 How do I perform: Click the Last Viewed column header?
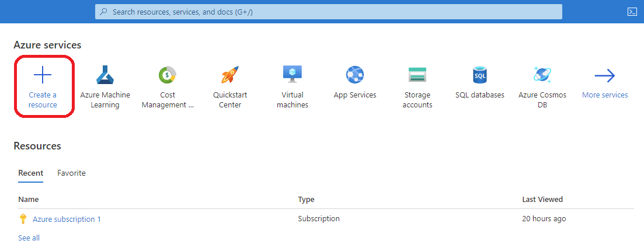click(x=542, y=200)
